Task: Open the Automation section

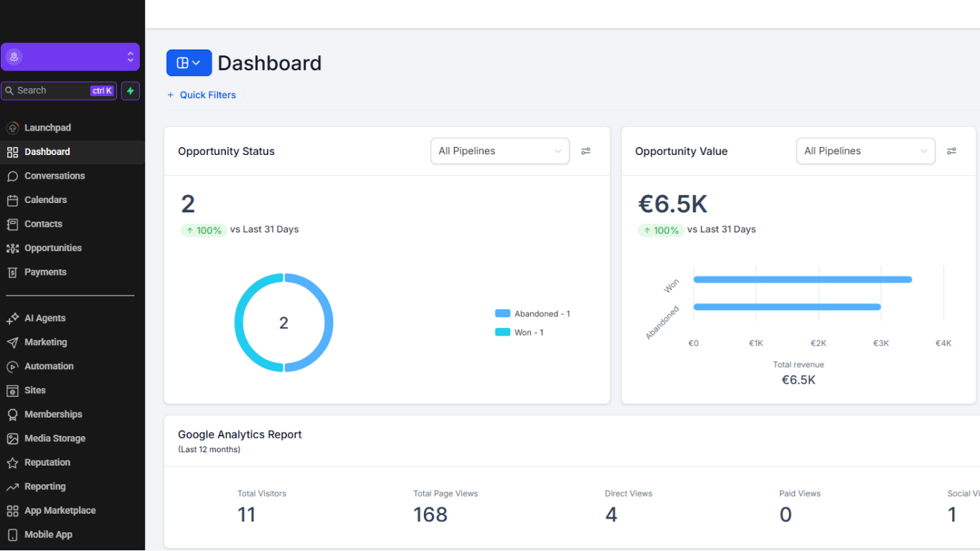Action: [x=49, y=366]
